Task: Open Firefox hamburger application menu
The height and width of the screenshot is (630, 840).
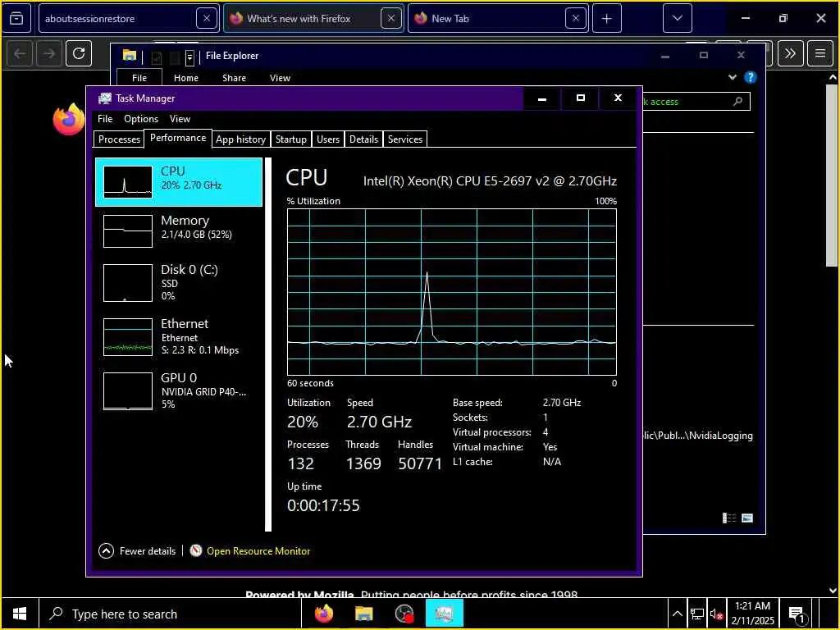Action: click(820, 53)
